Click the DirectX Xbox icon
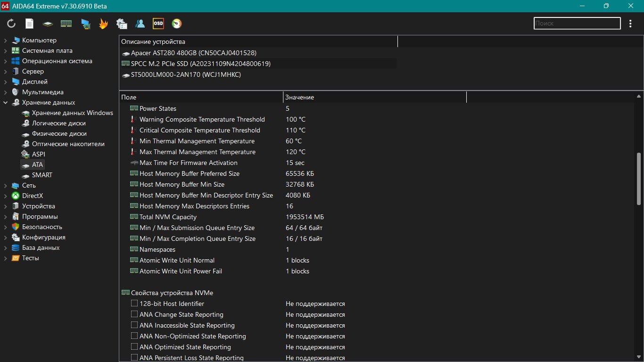Image resolution: width=644 pixels, height=362 pixels. (16, 196)
